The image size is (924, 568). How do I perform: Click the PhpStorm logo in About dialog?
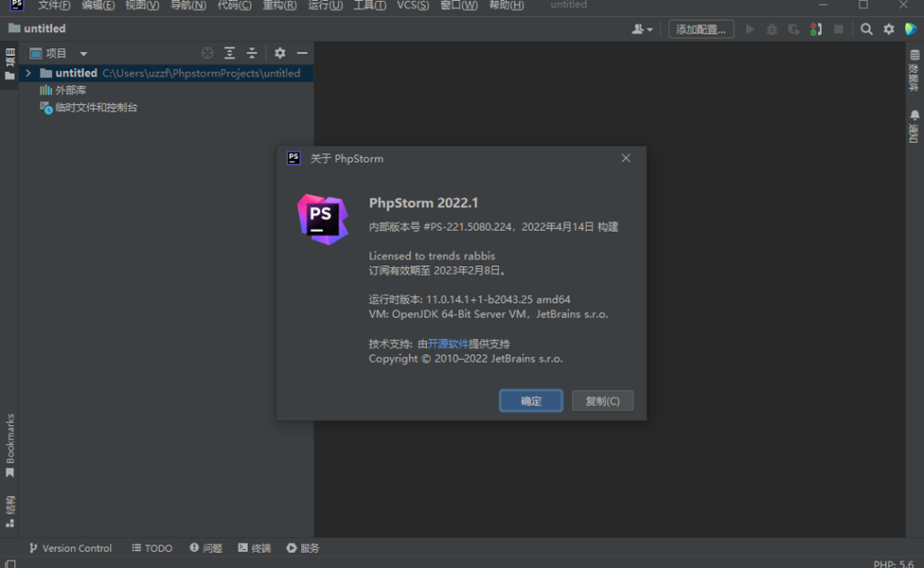(322, 220)
